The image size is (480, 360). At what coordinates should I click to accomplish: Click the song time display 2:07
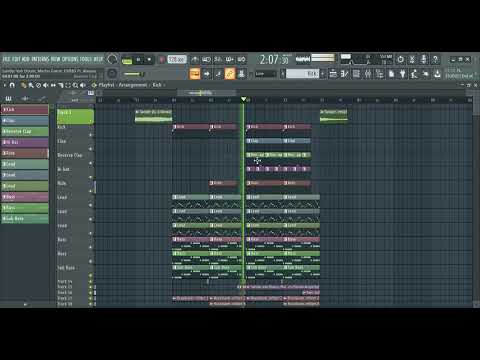click(274, 60)
